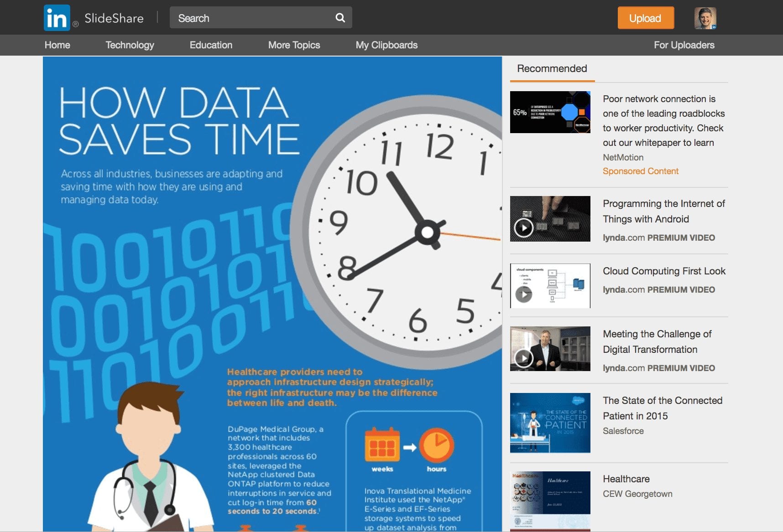
Task: Open the Technology menu item
Action: 130,45
